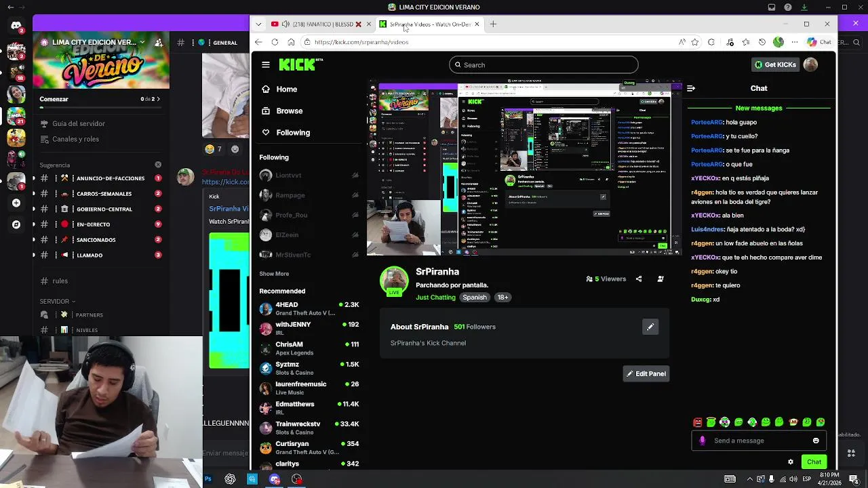The width and height of the screenshot is (868, 488).
Task: Click the Get KICKs button
Action: tap(775, 65)
